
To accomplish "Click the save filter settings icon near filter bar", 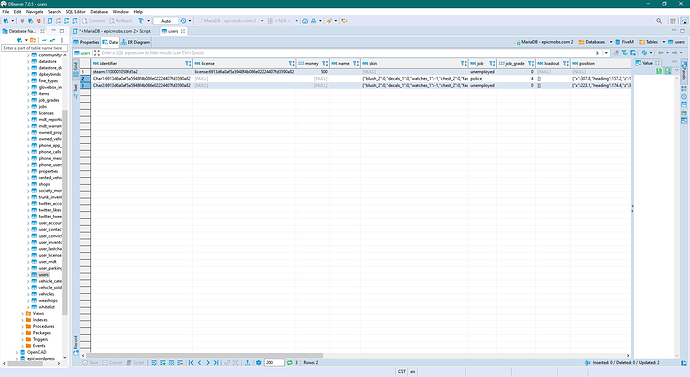I will [633, 53].
